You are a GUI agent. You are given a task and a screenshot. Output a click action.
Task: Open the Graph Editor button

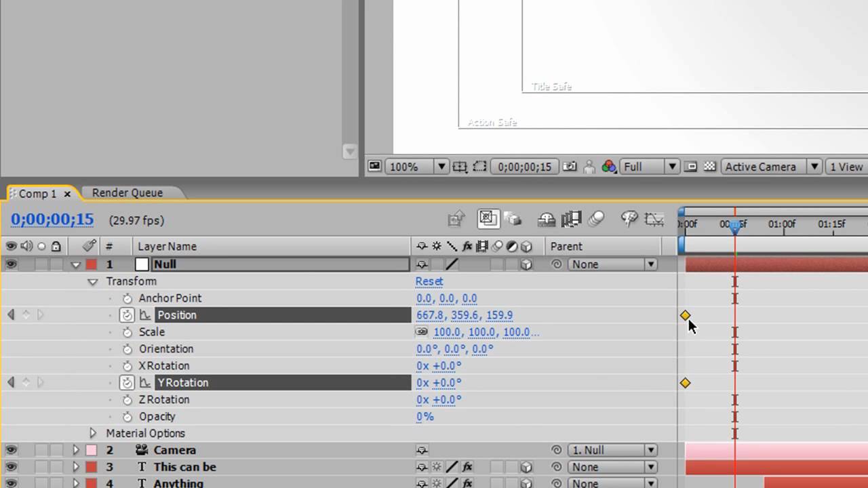pyautogui.click(x=654, y=219)
